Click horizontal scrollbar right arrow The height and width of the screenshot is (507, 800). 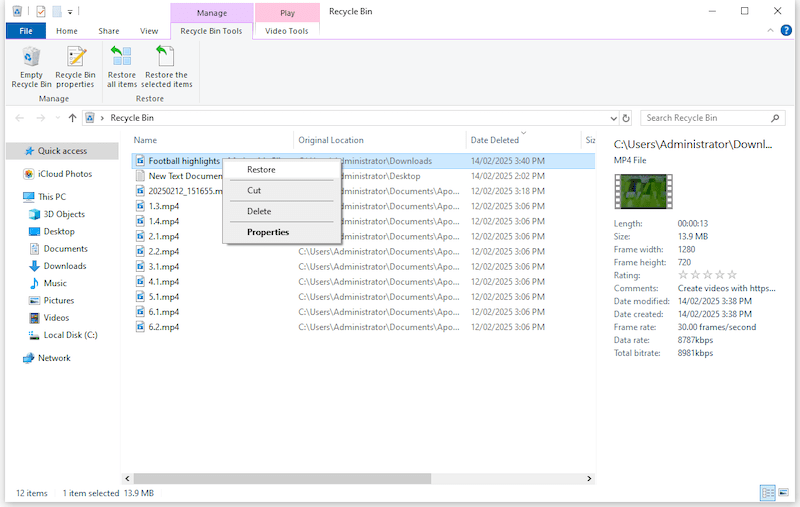589,478
